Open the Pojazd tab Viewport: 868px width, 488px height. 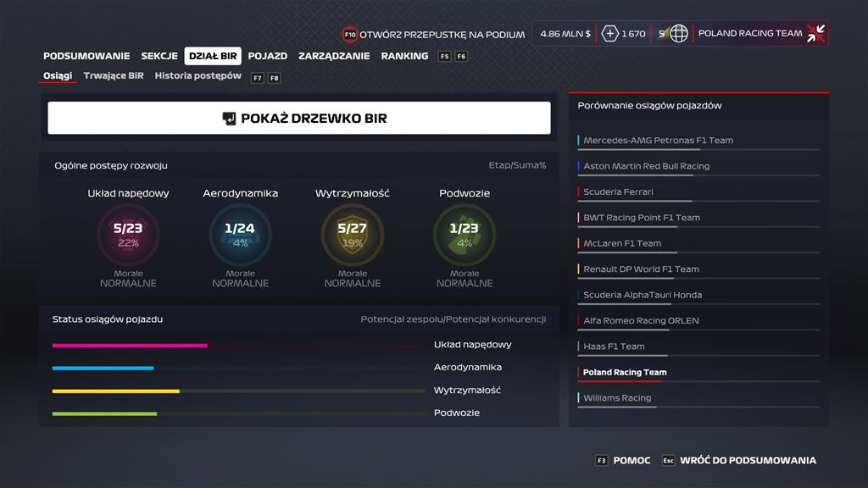[267, 56]
